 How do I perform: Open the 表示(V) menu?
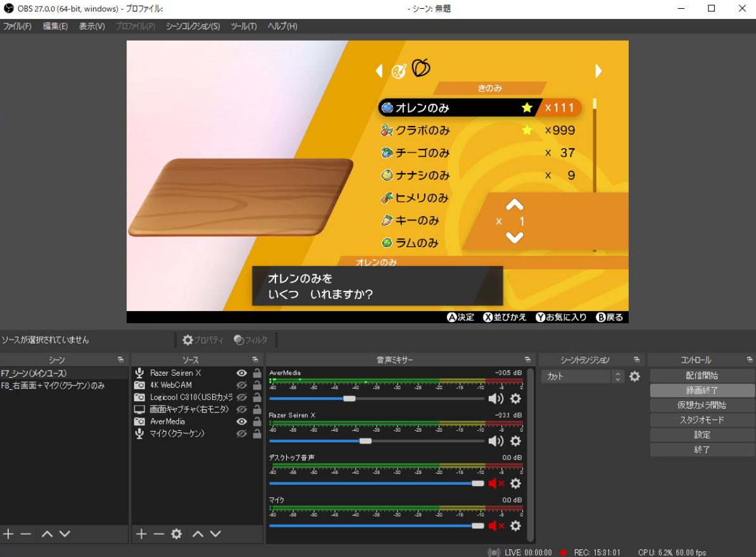pyautogui.click(x=92, y=26)
